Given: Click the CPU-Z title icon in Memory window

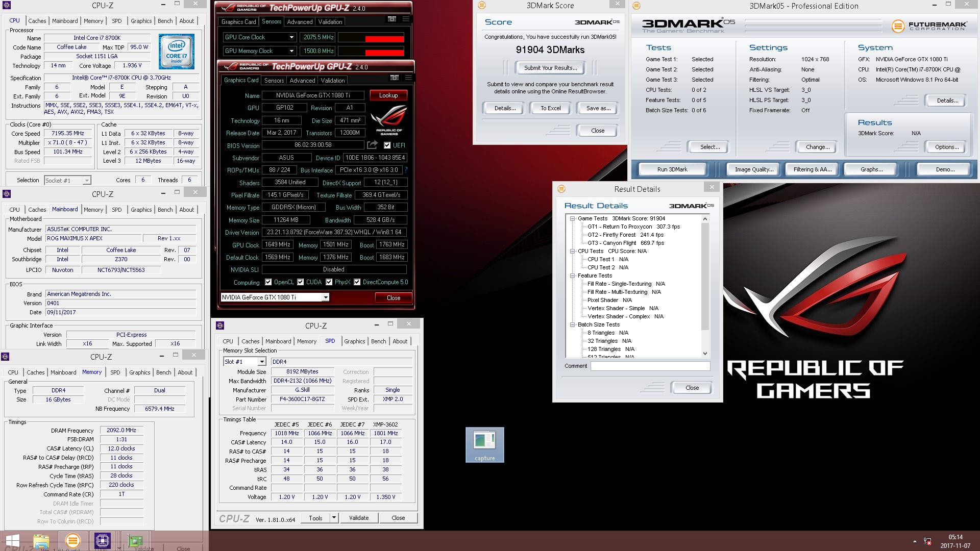Looking at the screenshot, I should pos(6,356).
